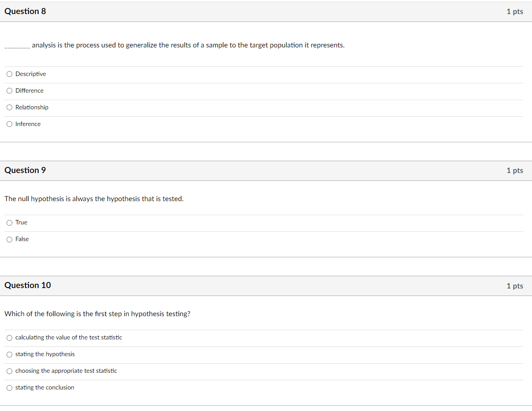Choose stating the hypothesis option
The height and width of the screenshot is (411, 532).
pyautogui.click(x=10, y=354)
